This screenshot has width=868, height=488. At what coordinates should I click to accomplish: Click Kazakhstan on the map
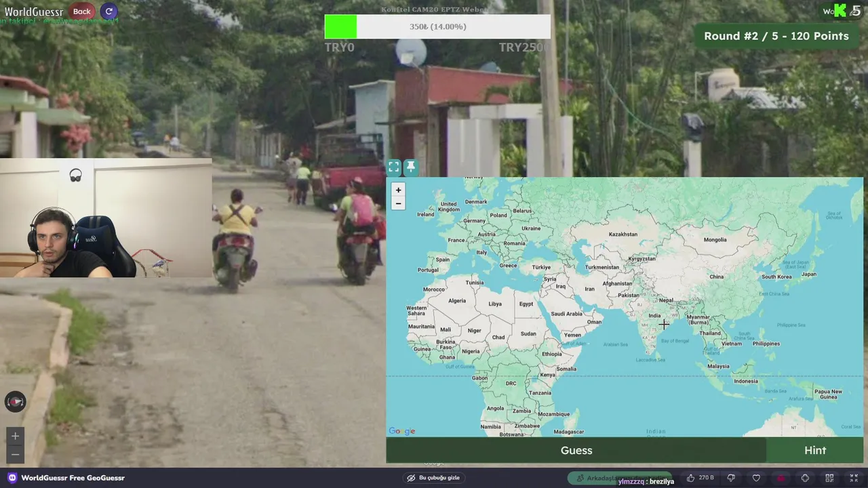(623, 235)
